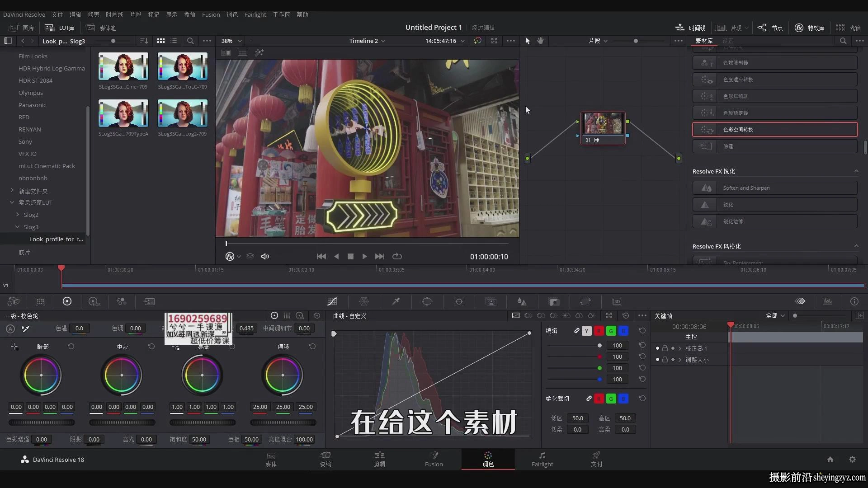Viewport: 868px width, 488px height.
Task: Expand the Slog2 folder
Action: (18, 215)
